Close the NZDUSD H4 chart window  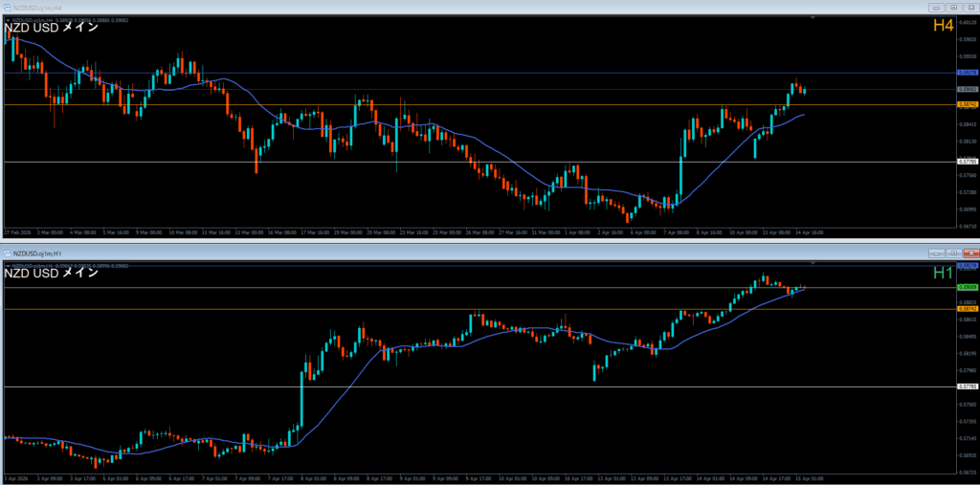point(969,7)
